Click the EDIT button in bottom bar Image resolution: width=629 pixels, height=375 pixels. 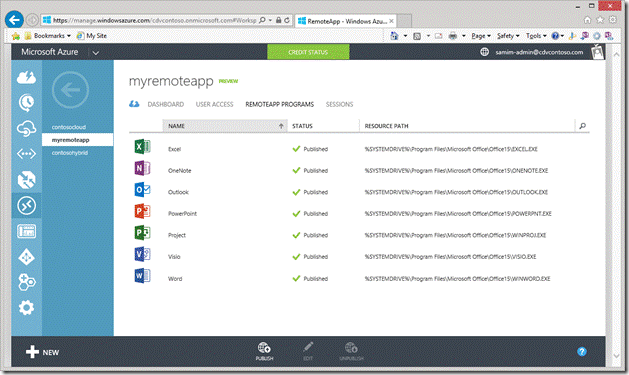[308, 351]
